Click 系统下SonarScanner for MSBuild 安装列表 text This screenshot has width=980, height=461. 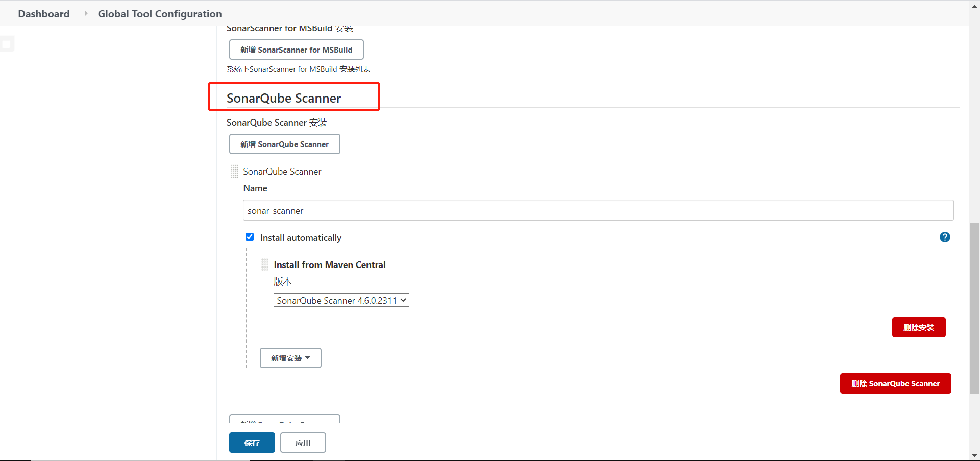(299, 69)
